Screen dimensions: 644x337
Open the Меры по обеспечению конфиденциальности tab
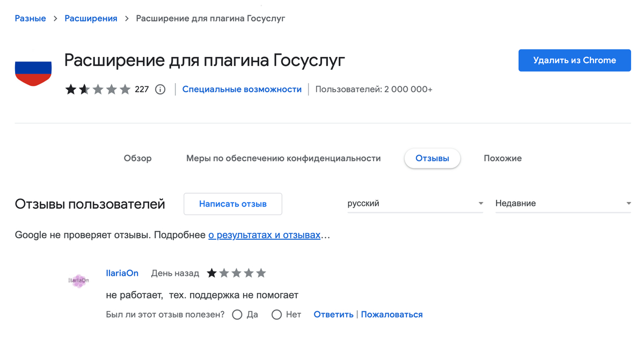(x=283, y=158)
